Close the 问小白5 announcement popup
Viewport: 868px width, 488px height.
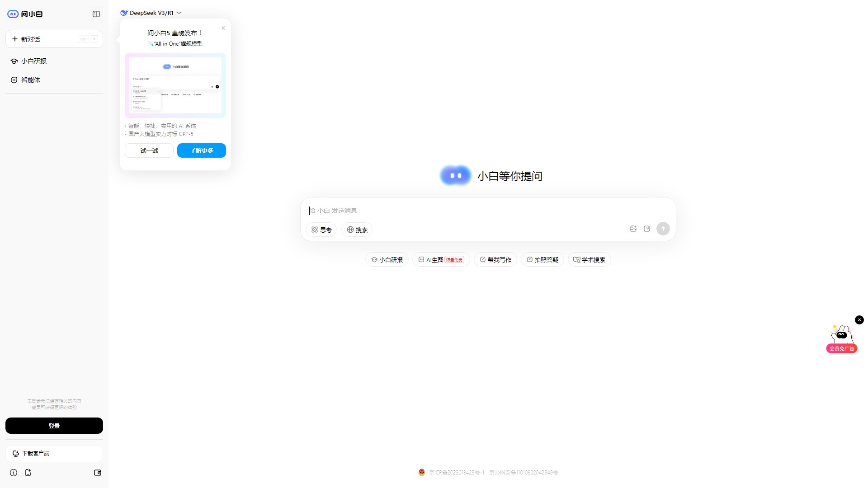pyautogui.click(x=223, y=28)
